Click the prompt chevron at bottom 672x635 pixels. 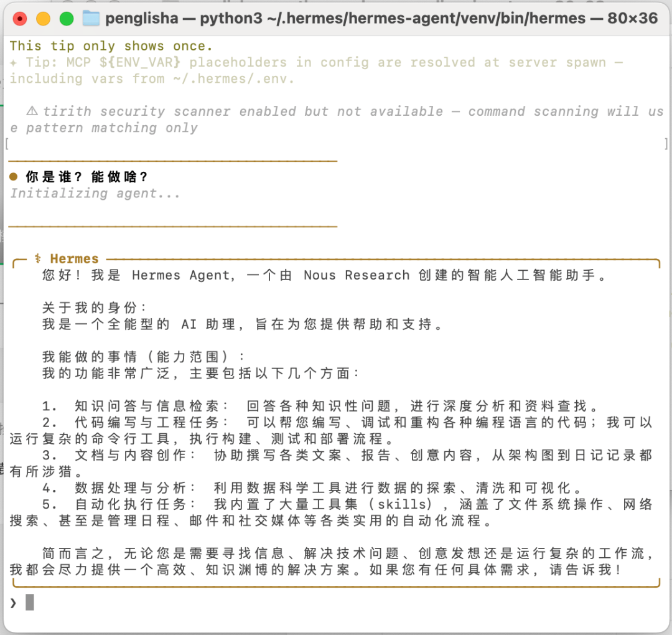pyautogui.click(x=13, y=603)
